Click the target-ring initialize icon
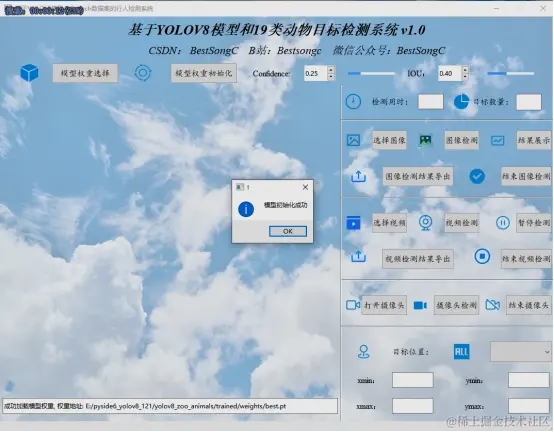 (143, 73)
